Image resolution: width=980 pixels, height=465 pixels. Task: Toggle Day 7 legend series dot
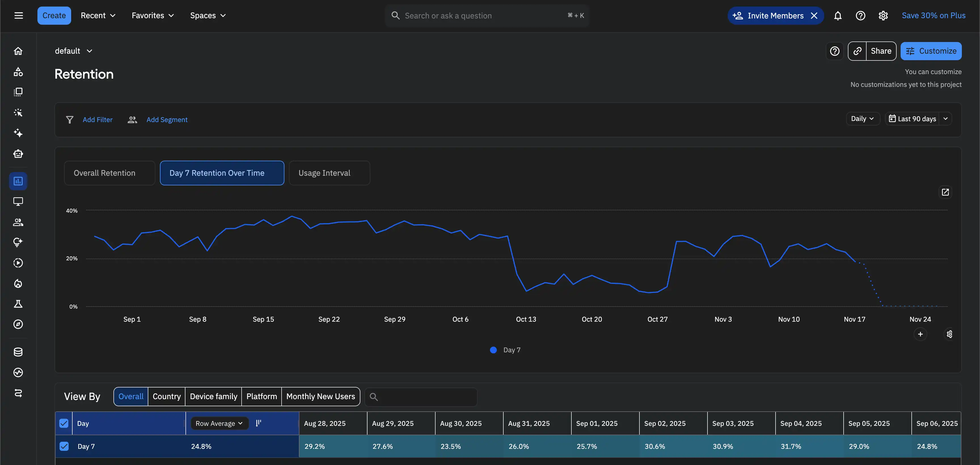pyautogui.click(x=493, y=350)
